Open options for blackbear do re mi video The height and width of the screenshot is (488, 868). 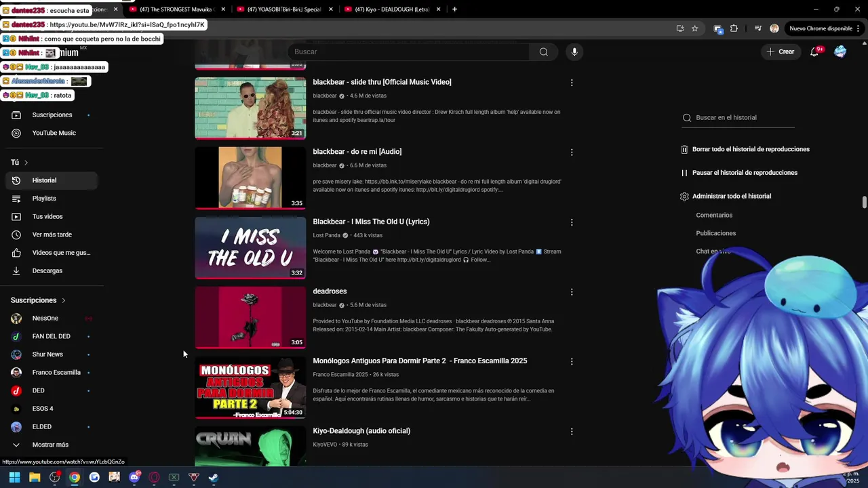572,152
